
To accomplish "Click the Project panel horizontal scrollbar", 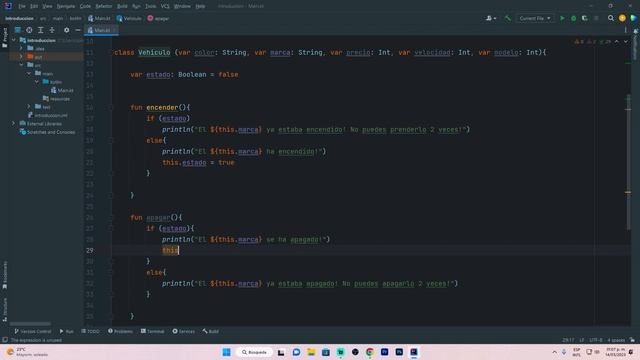I will tap(31, 324).
